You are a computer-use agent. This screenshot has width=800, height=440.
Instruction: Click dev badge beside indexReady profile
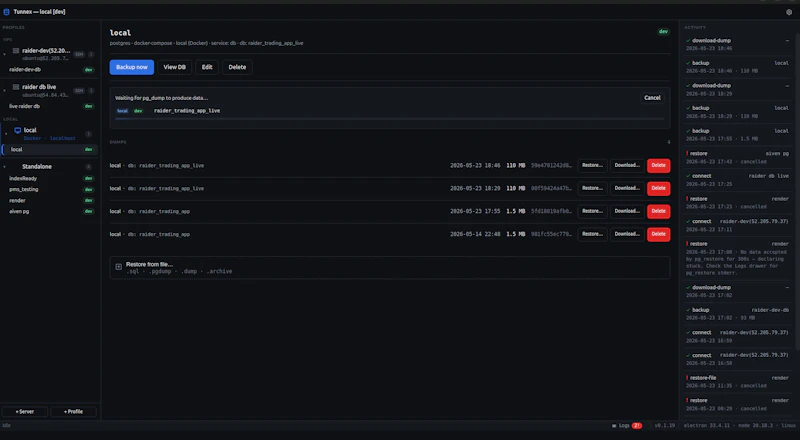tap(89, 179)
